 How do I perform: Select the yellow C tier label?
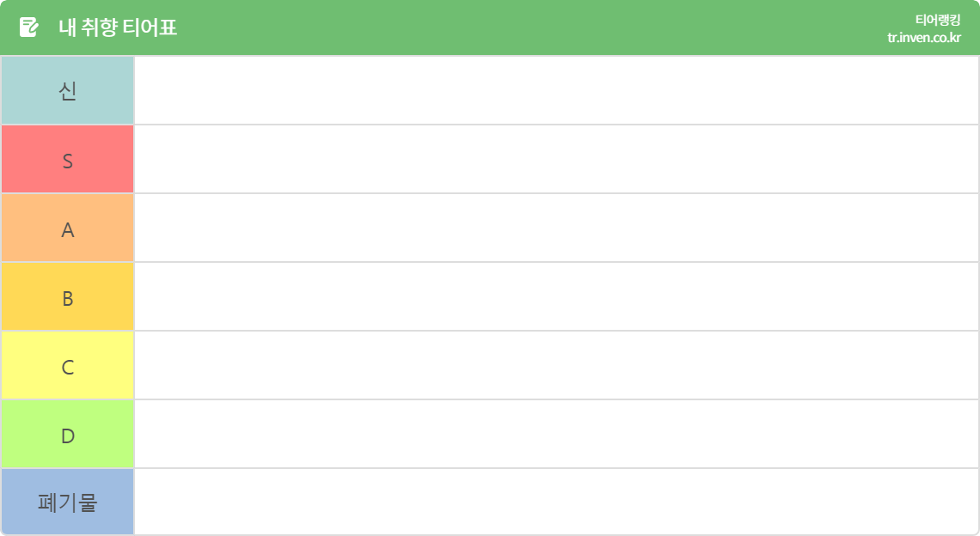click(68, 365)
